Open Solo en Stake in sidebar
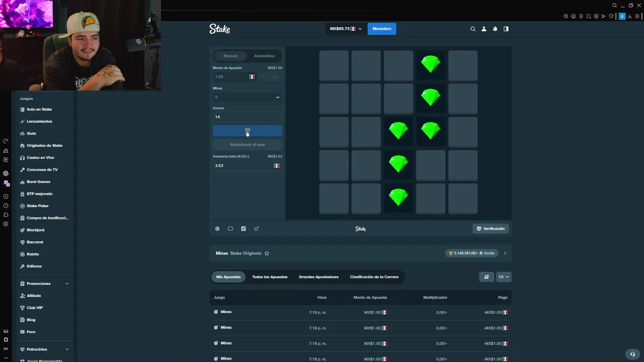644x362 pixels. pyautogui.click(x=39, y=109)
